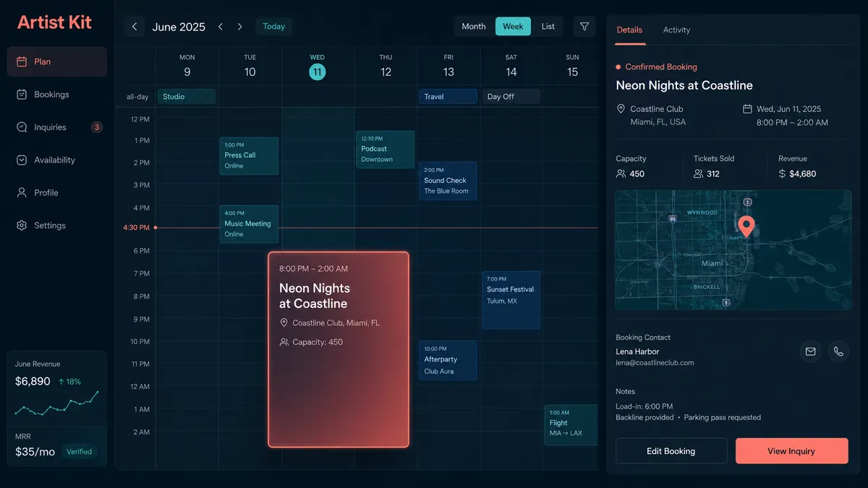Image resolution: width=868 pixels, height=488 pixels.
Task: Select Monday 9 day header
Action: pos(187,67)
